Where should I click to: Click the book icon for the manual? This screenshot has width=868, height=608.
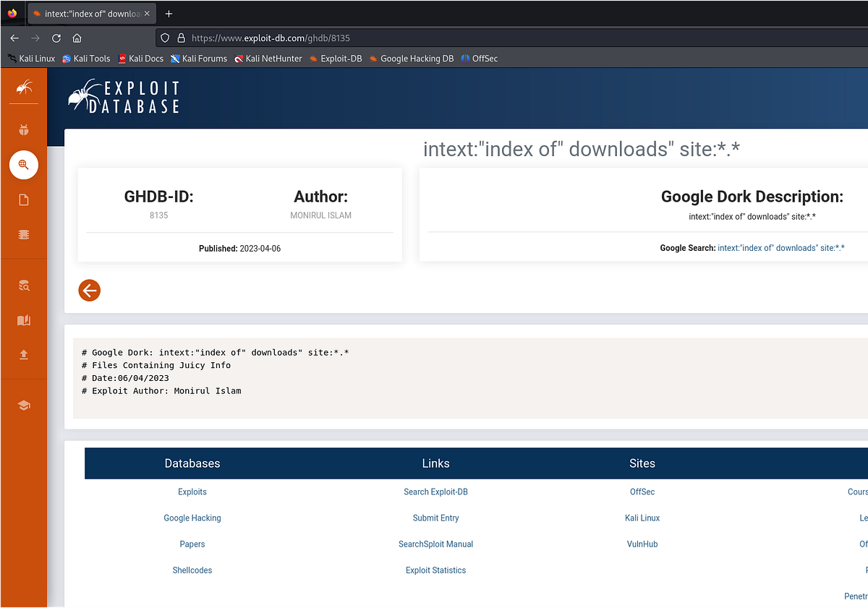click(24, 320)
